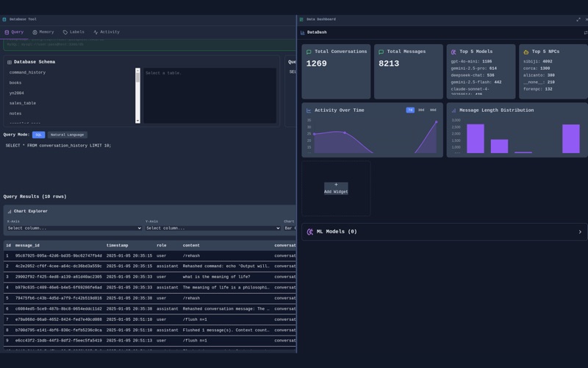The image size is (588, 368).
Task: Click the 1269 conversations value
Action: click(317, 64)
